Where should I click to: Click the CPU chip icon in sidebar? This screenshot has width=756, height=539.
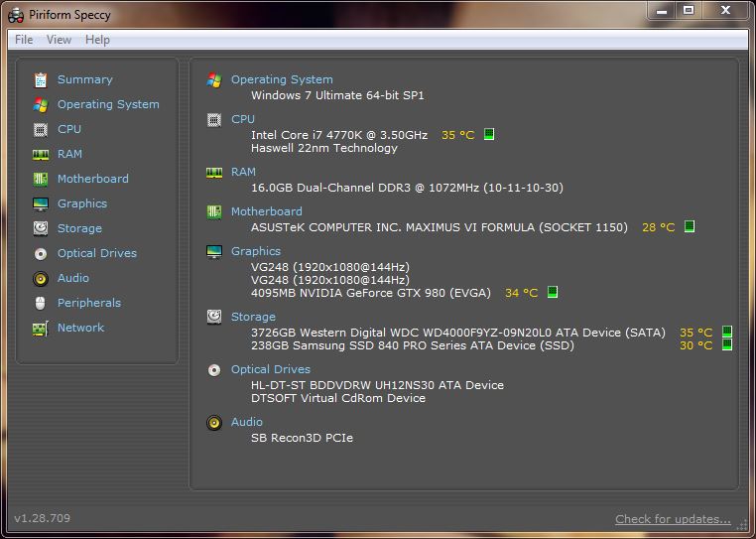tap(41, 130)
